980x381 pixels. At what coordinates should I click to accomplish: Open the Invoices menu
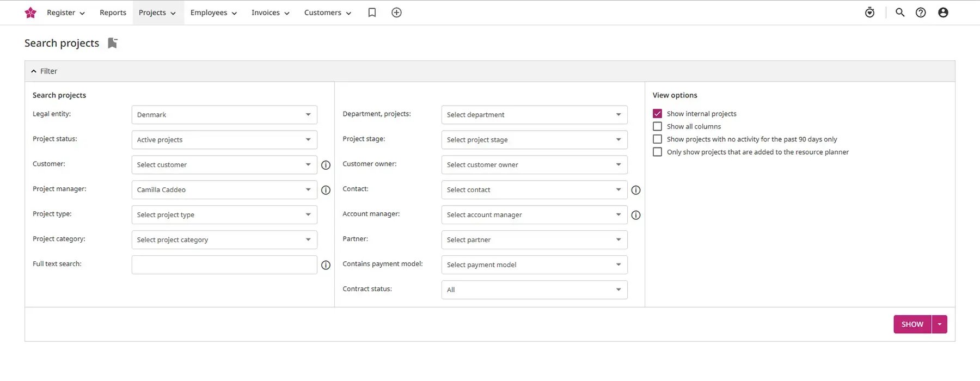pos(271,13)
